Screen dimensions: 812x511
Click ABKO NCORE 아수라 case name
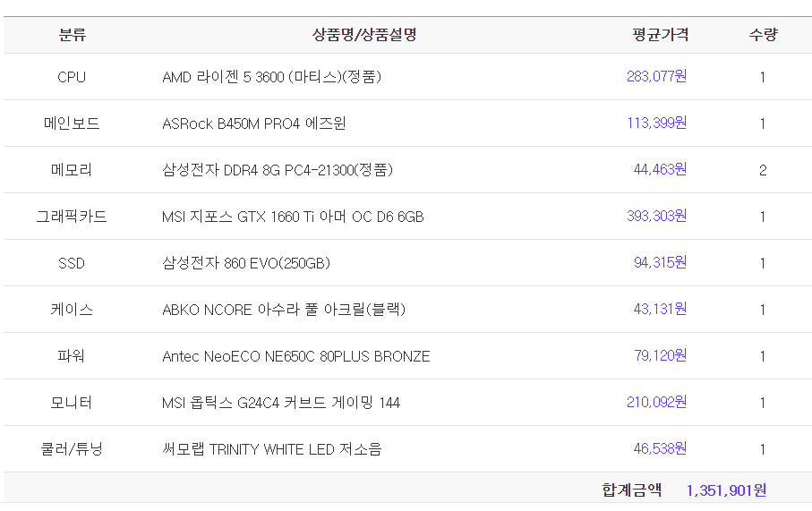284,310
